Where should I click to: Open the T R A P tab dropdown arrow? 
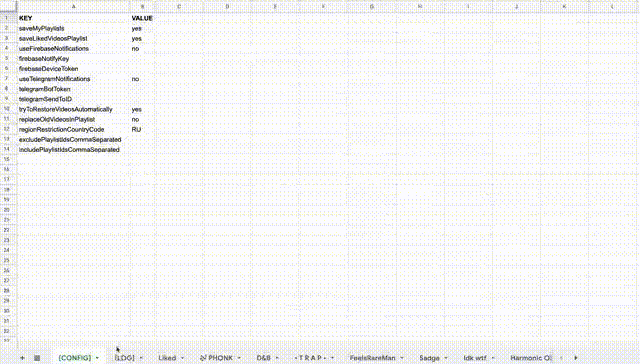[333, 358]
